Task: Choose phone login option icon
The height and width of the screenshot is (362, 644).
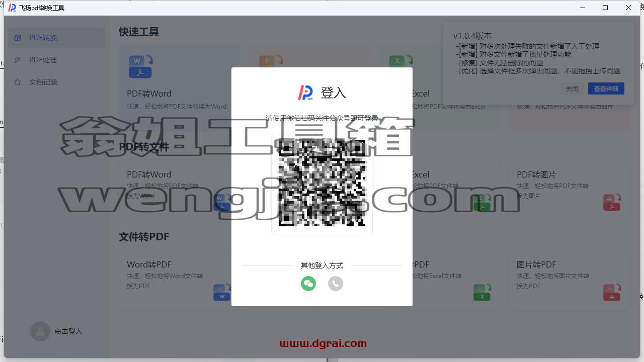Action: [x=336, y=284]
